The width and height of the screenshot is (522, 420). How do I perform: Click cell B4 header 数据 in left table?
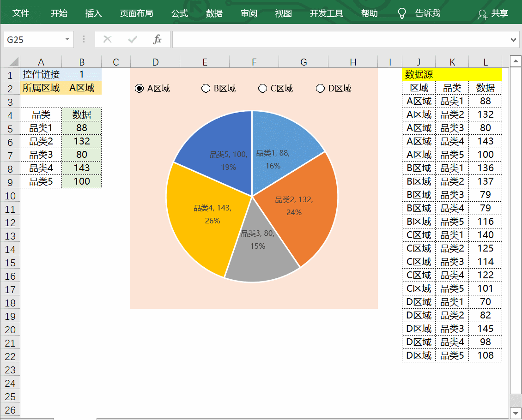click(82, 115)
